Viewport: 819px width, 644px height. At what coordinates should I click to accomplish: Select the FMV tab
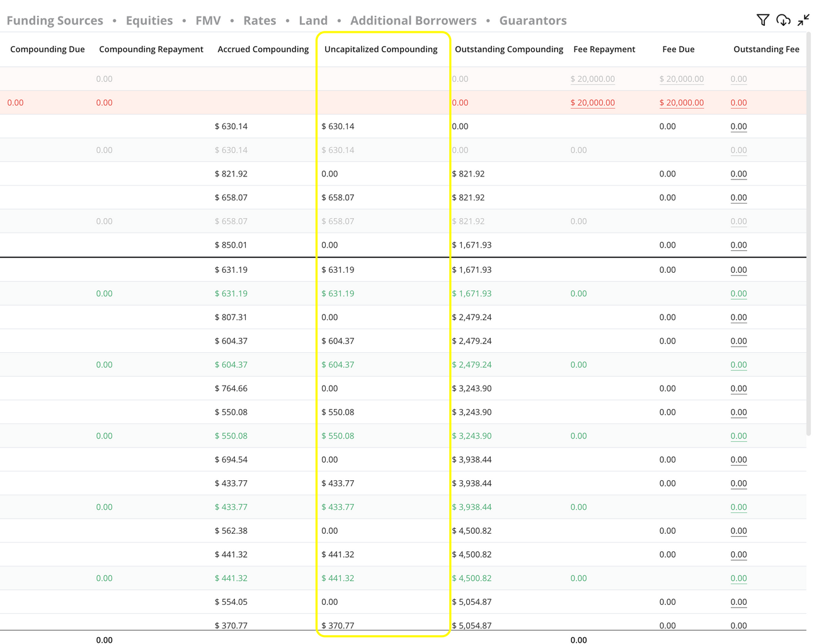pos(208,21)
